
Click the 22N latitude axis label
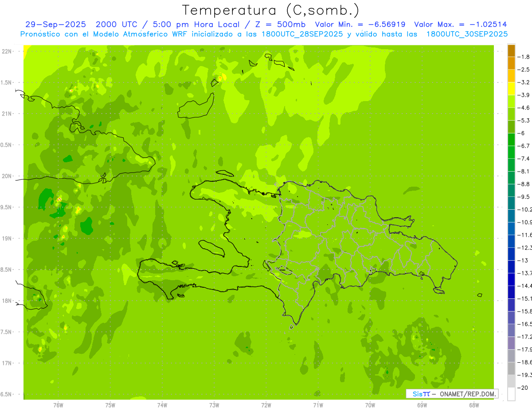pos(7,51)
